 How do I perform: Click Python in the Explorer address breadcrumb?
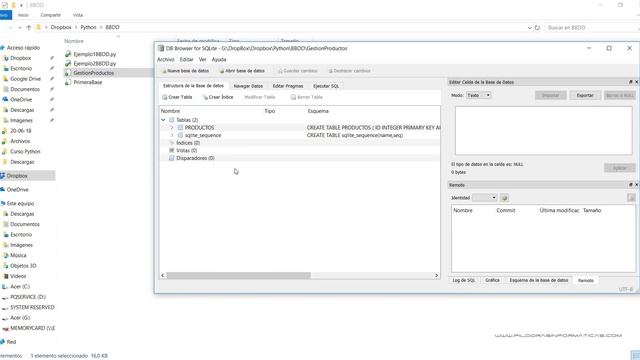pyautogui.click(x=88, y=27)
